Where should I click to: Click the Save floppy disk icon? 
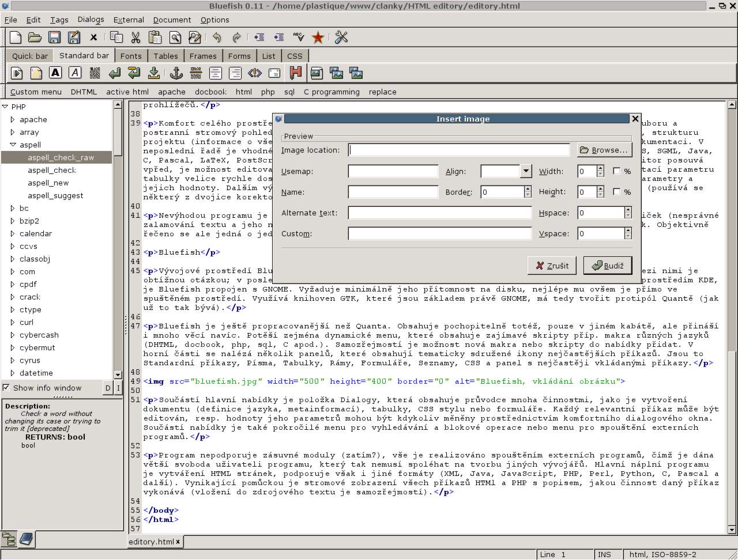pos(54,37)
